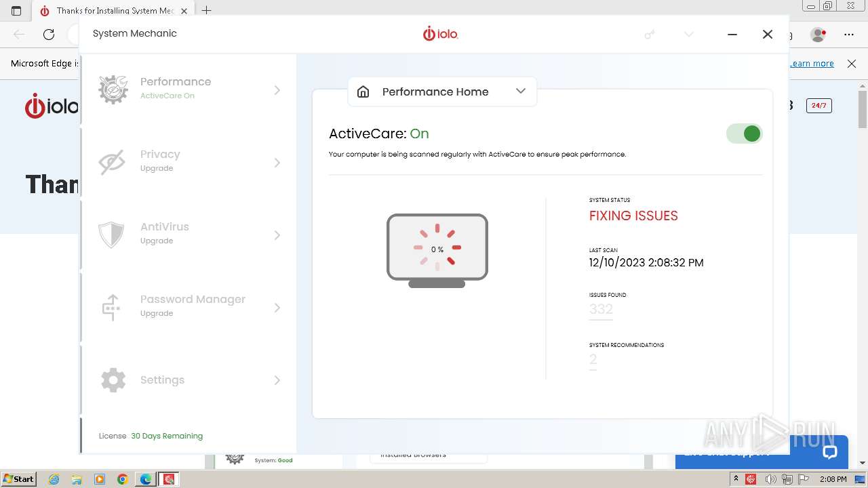This screenshot has width=868, height=488.
Task: Click 30 Days Remaining license text
Action: click(x=167, y=436)
